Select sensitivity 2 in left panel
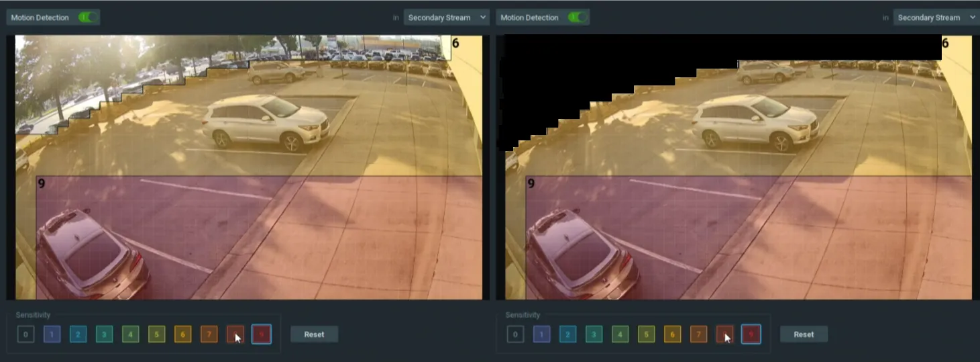 pyautogui.click(x=78, y=334)
